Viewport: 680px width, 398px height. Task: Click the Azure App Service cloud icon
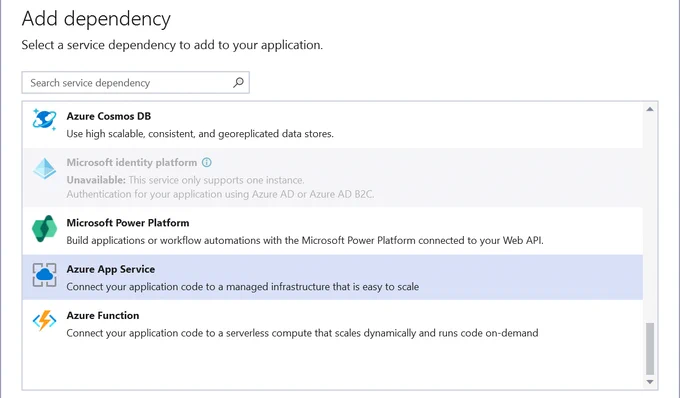[x=44, y=275]
